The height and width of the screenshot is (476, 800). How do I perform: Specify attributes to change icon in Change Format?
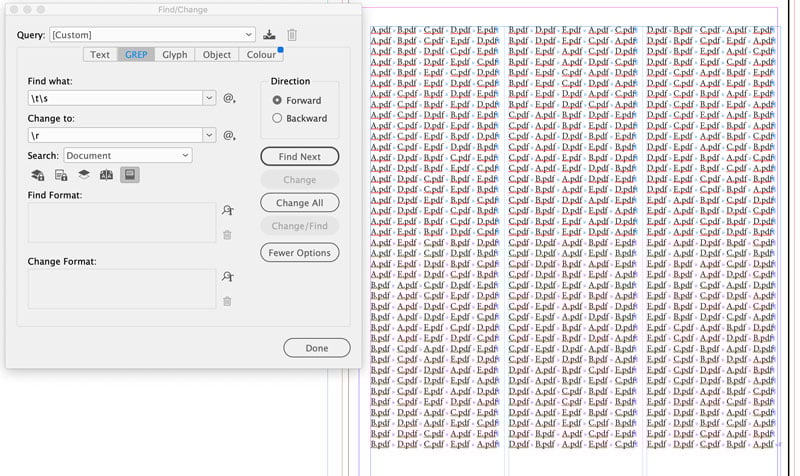228,277
